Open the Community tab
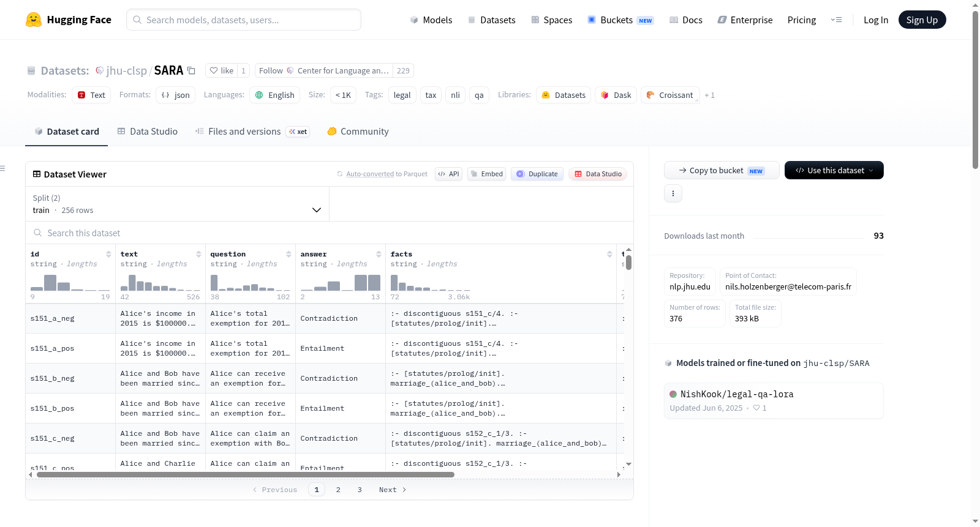 point(358,132)
